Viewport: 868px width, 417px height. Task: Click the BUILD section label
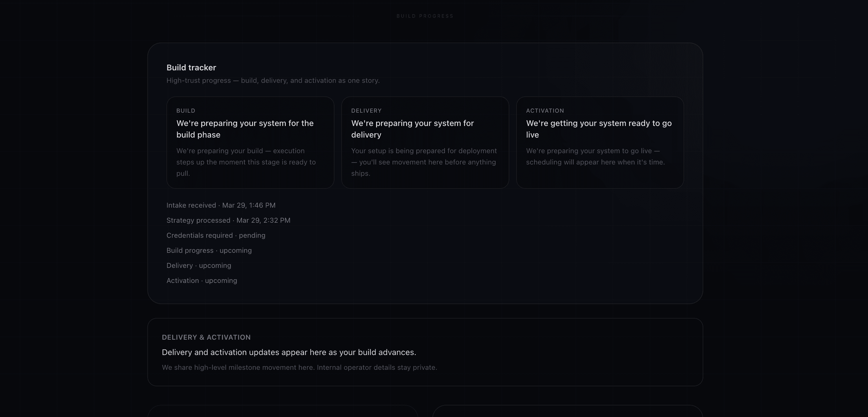[186, 111]
